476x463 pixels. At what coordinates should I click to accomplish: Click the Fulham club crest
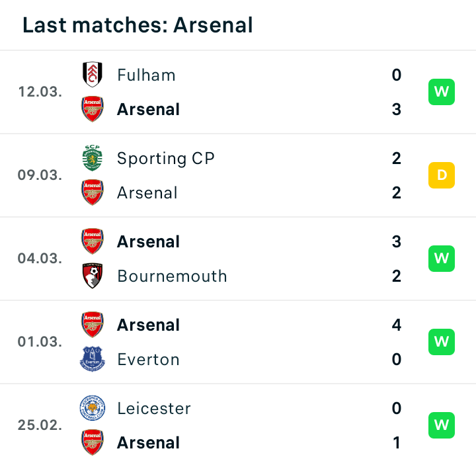(93, 75)
